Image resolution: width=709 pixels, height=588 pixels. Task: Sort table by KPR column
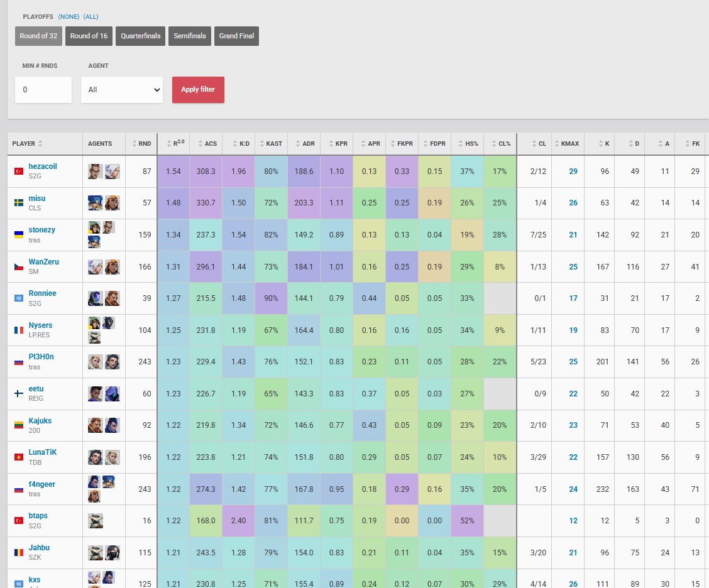pos(338,144)
